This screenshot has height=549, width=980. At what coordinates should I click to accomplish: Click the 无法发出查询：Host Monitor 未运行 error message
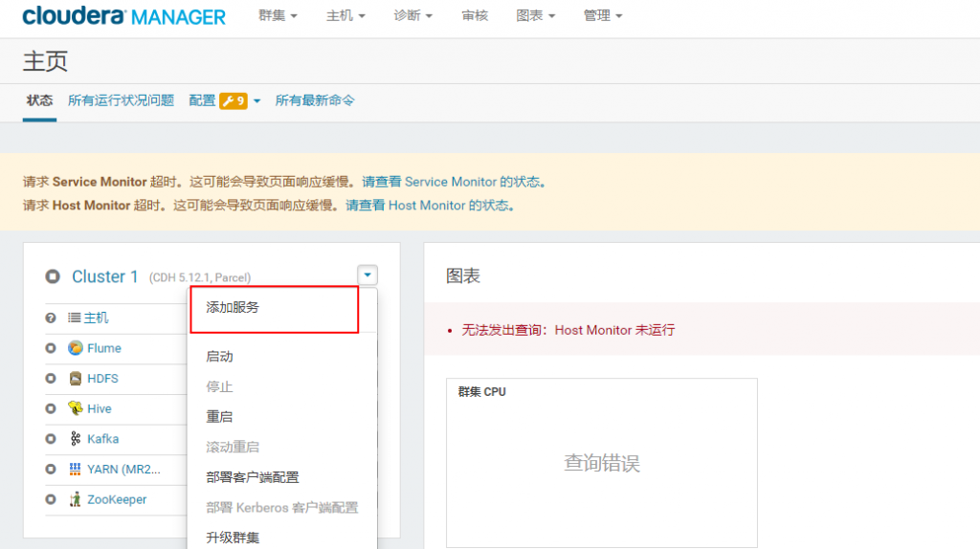tap(568, 330)
